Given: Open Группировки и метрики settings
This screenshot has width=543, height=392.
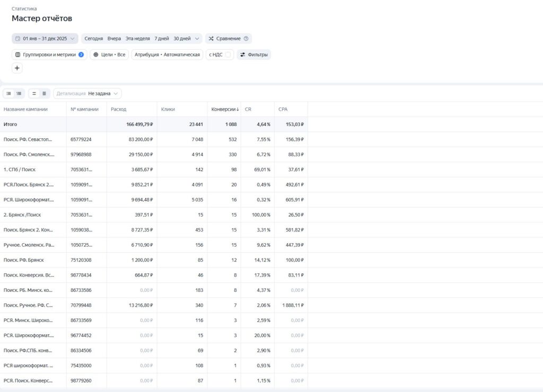Looking at the screenshot, I should coord(49,55).
